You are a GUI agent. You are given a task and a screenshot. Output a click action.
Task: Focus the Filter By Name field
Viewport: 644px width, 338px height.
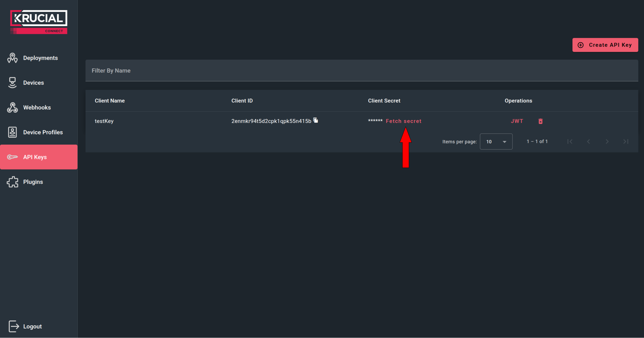362,71
